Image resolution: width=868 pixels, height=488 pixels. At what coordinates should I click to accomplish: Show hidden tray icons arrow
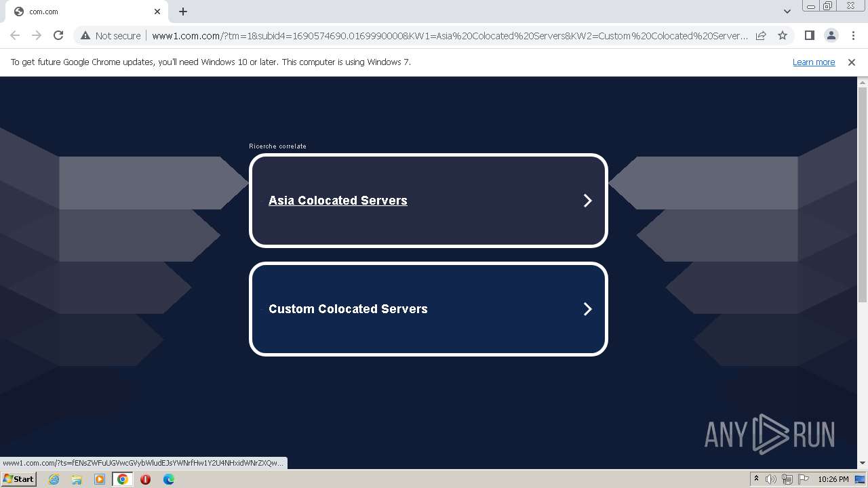(x=756, y=479)
